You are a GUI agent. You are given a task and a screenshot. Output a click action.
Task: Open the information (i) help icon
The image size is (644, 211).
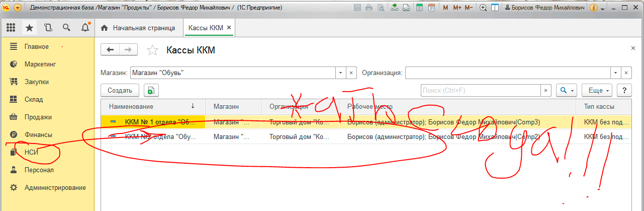(x=594, y=8)
